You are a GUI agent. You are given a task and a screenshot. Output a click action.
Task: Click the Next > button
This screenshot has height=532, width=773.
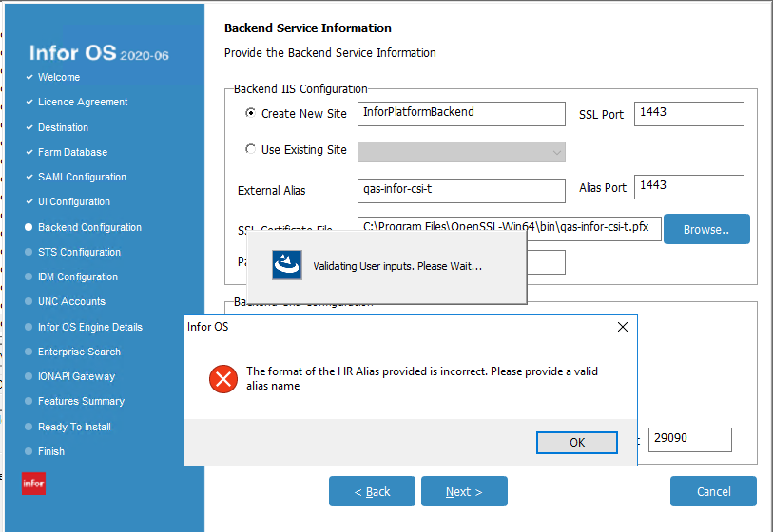point(464,491)
